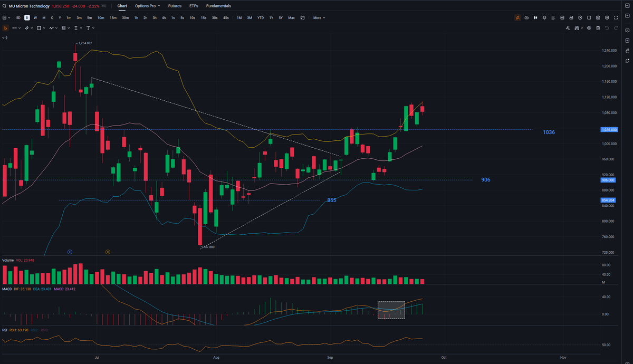Open the custom date range calendar icon
Screen dimensions: 633x364
click(303, 17)
